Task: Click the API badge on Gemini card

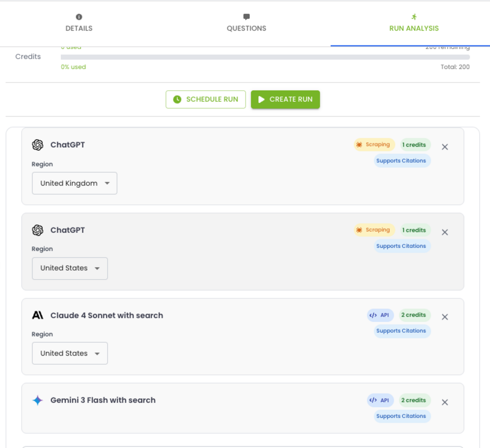Action: click(380, 400)
